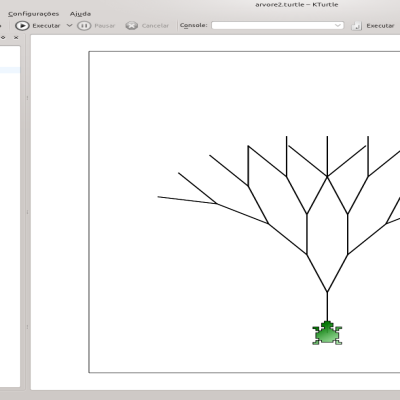Click the Cancelar stop icon
400x400 pixels.
tap(132, 26)
